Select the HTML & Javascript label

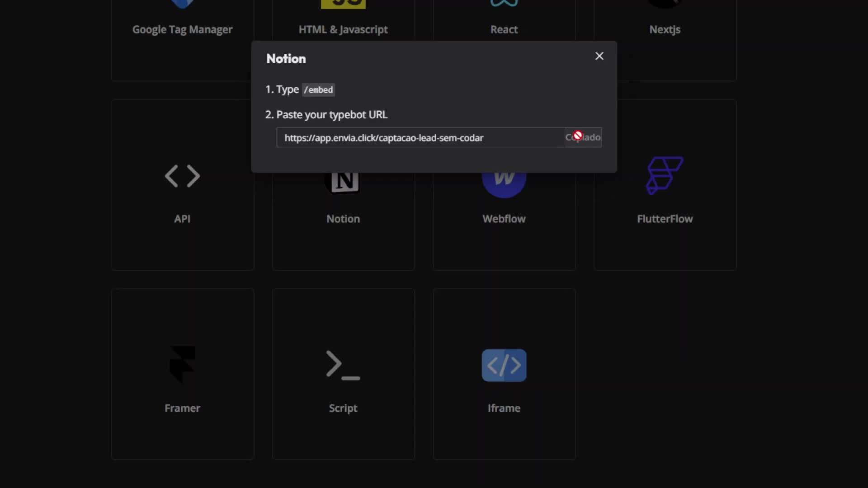coord(343,30)
